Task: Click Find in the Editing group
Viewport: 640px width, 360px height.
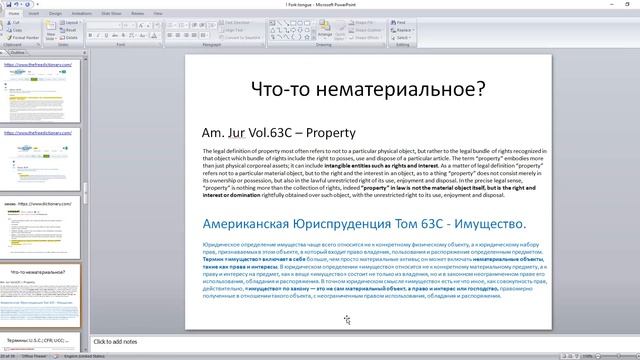Action: pos(398,22)
